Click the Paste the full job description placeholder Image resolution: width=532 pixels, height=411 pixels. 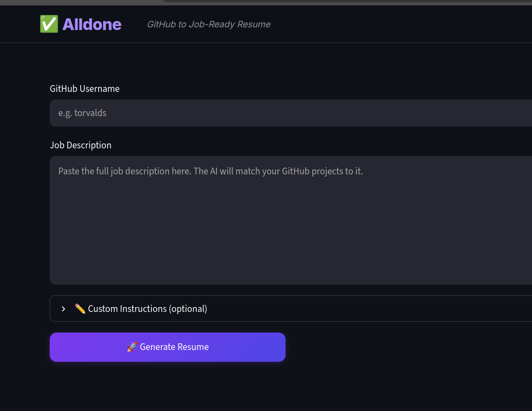click(210, 171)
